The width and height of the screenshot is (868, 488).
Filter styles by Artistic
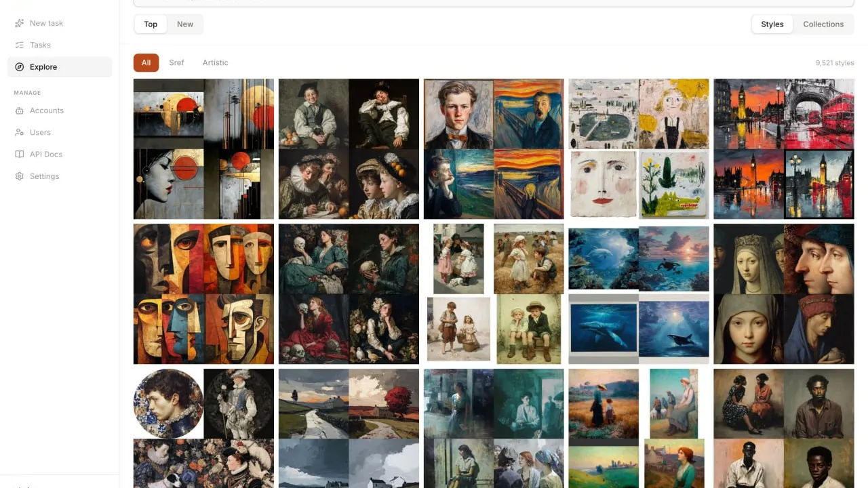coord(215,62)
